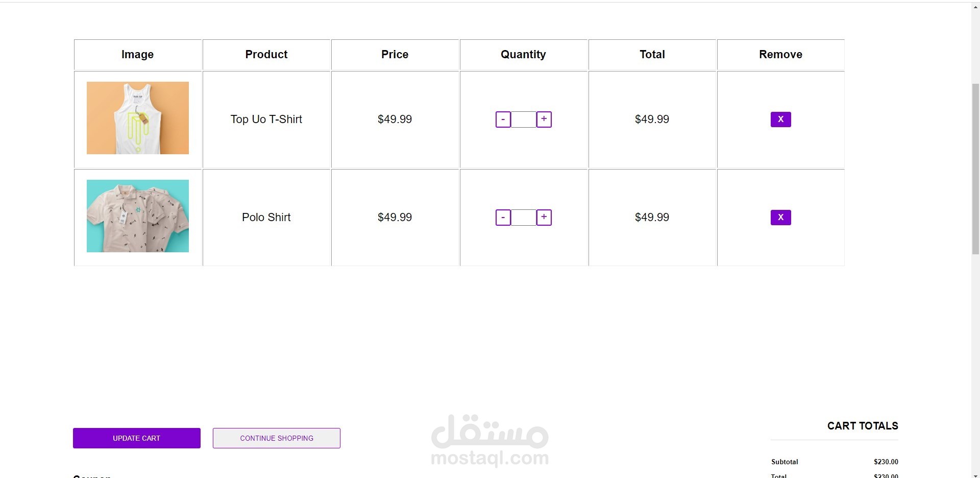Image resolution: width=980 pixels, height=478 pixels.
Task: Open the polo shirt product image
Action: (x=138, y=216)
